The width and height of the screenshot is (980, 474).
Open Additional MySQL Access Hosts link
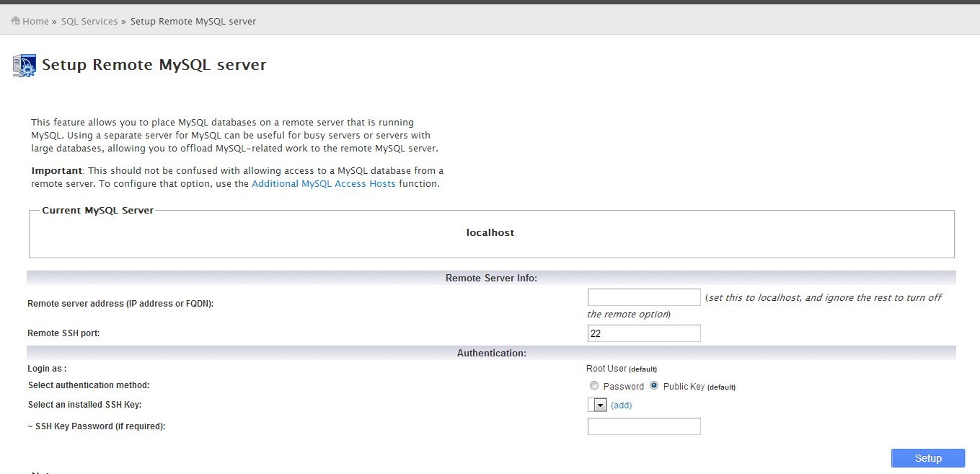[324, 184]
